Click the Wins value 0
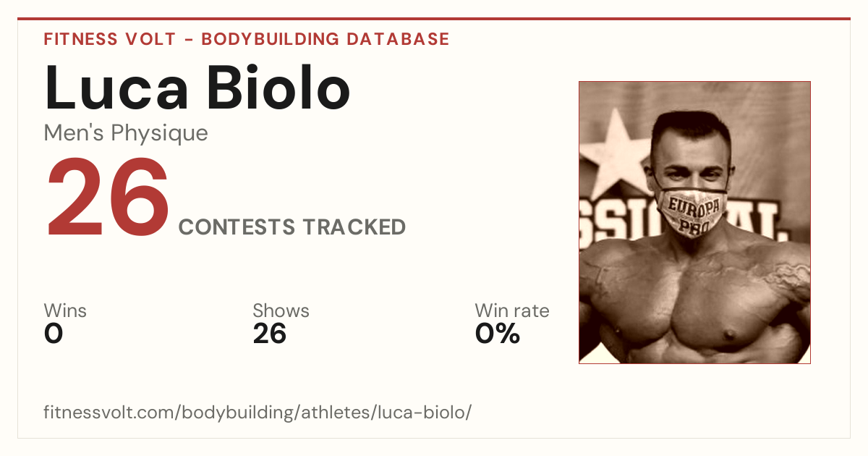The image size is (868, 456). (54, 334)
